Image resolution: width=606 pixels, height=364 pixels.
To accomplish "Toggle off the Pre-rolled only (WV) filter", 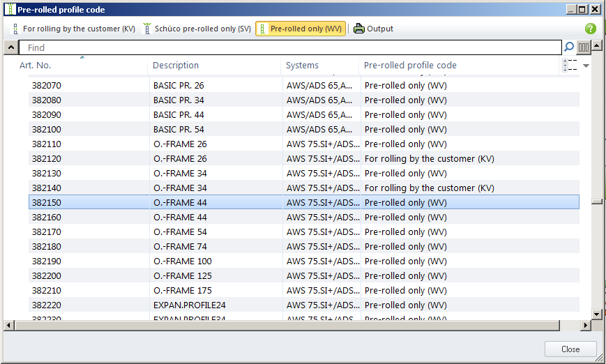I will point(300,29).
